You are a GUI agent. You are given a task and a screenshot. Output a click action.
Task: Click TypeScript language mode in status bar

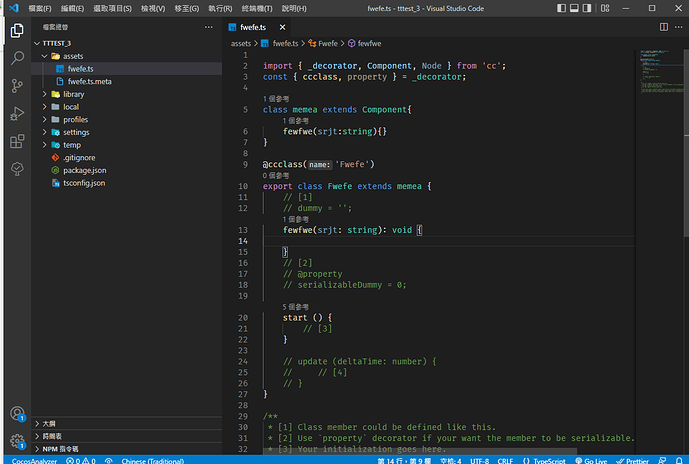(548, 459)
